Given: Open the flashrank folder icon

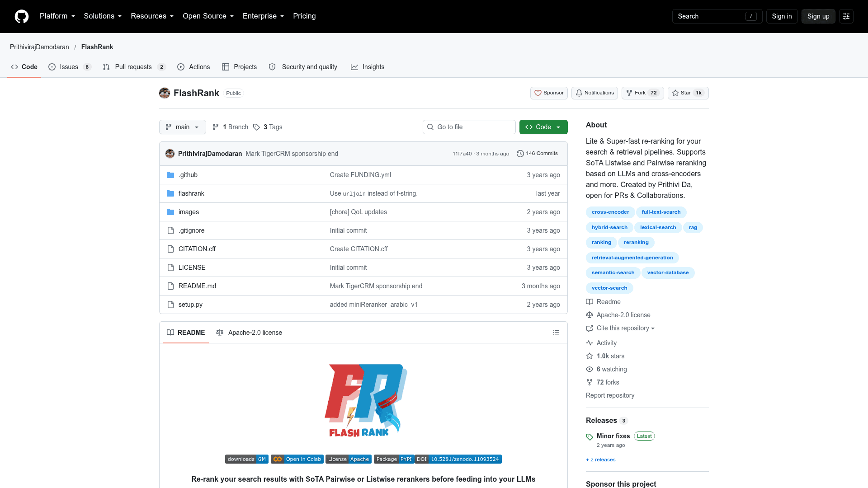Looking at the screenshot, I should (x=170, y=193).
